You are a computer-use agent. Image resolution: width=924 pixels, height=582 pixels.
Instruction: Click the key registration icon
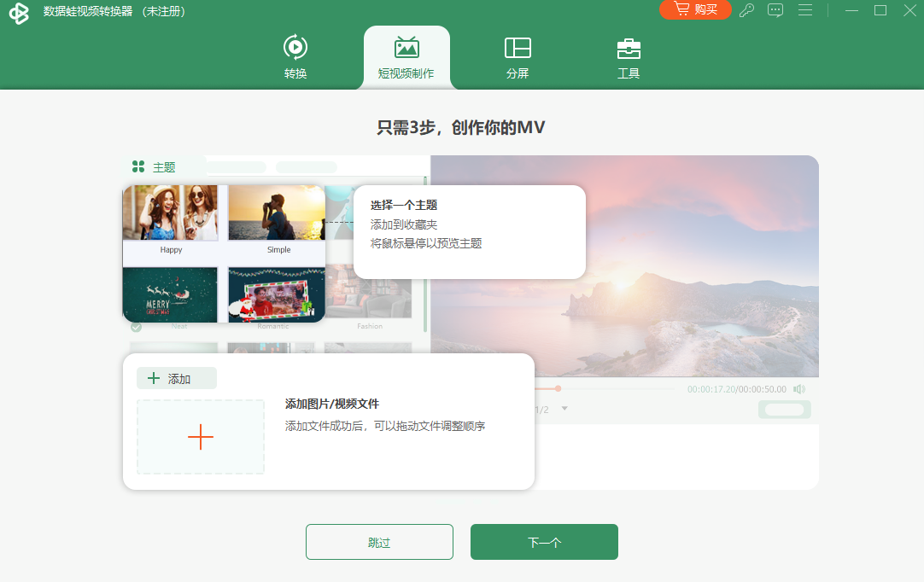(x=746, y=10)
